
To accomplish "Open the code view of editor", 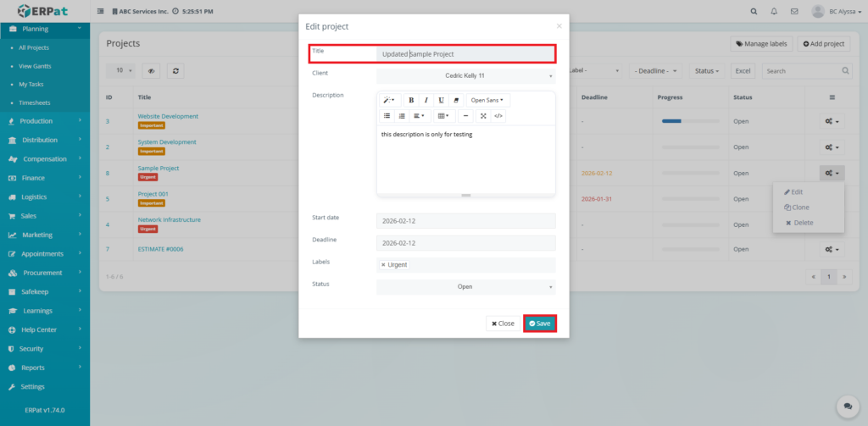I will [x=498, y=116].
